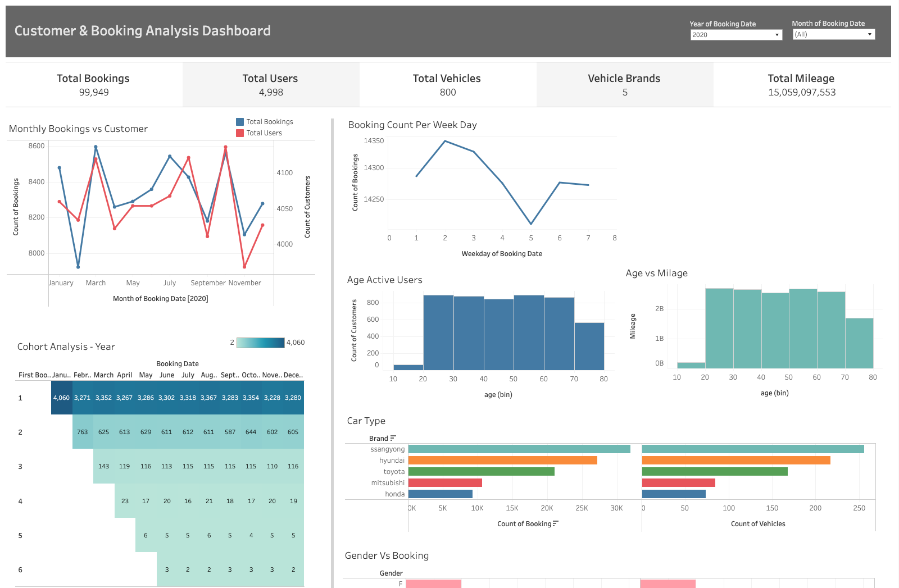Select the red Total Users legend swatch
Image resolution: width=899 pixels, height=588 pixels.
pos(240,133)
